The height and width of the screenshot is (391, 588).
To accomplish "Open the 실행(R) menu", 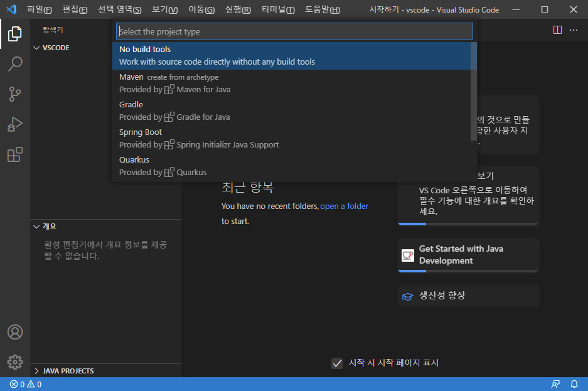I will [x=238, y=9].
